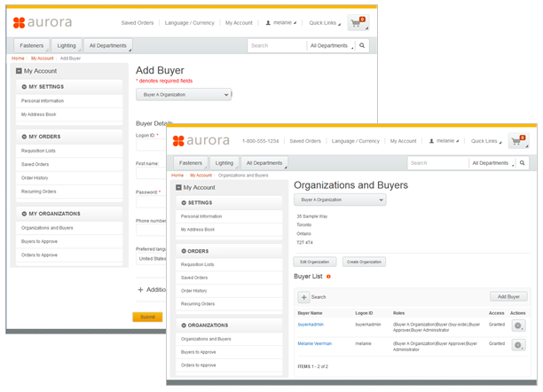Open shopping cart in Organizations and Buyers window
The width and height of the screenshot is (543, 392).
518,141
